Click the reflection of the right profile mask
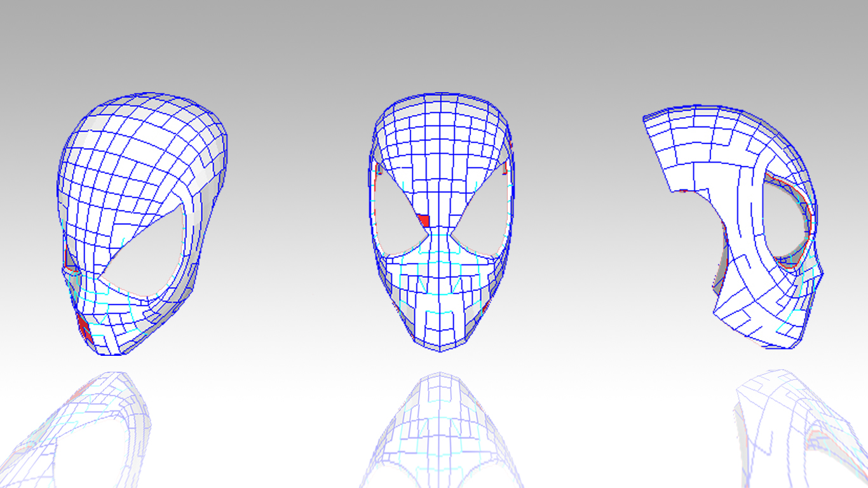The height and width of the screenshot is (488, 868). click(782, 413)
